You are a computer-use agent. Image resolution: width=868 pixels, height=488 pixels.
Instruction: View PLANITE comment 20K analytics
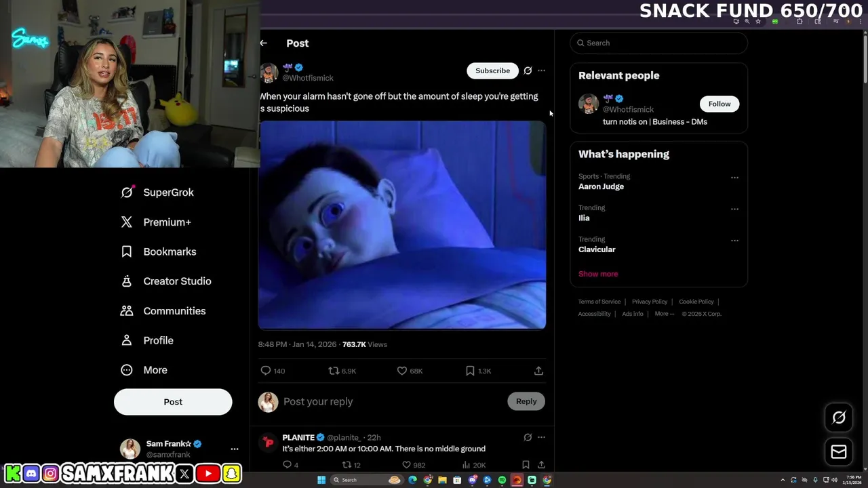(473, 465)
